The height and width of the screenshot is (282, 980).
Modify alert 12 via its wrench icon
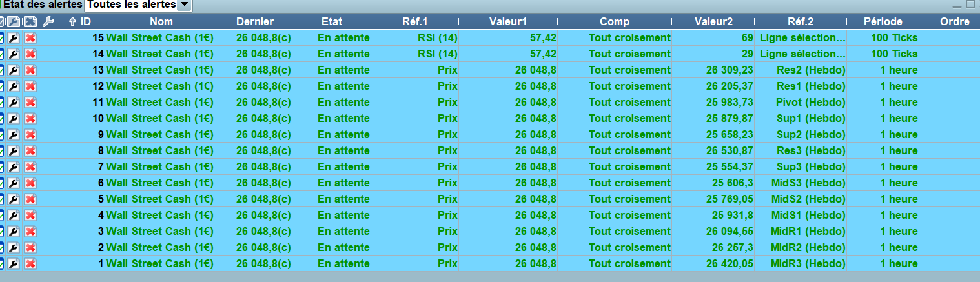[x=13, y=86]
